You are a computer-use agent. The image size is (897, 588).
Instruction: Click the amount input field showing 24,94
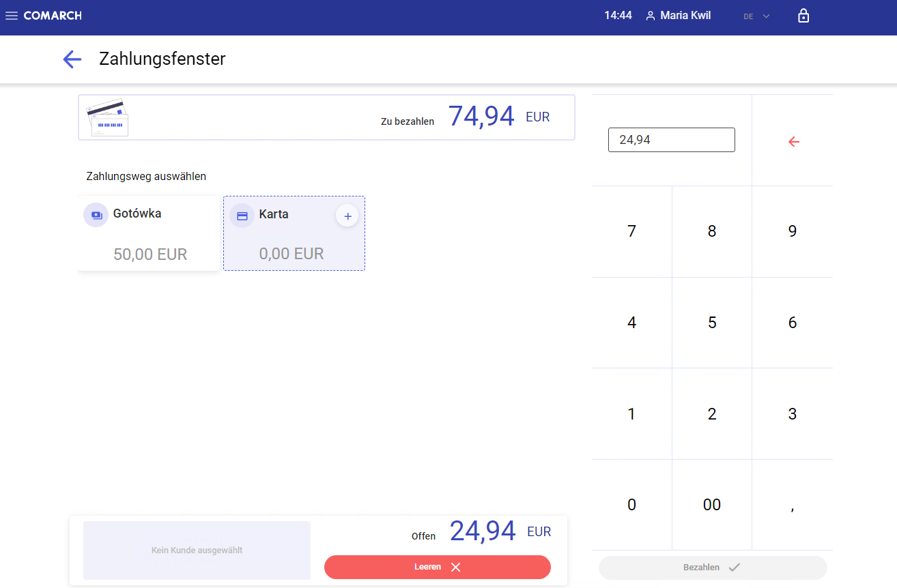[x=671, y=140]
